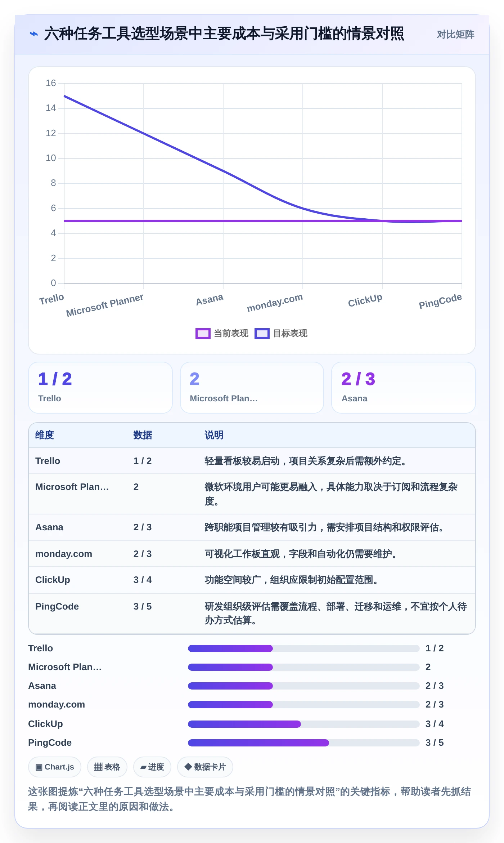Click the 维度 column header
Screen dimensions: 504x843
[45, 435]
